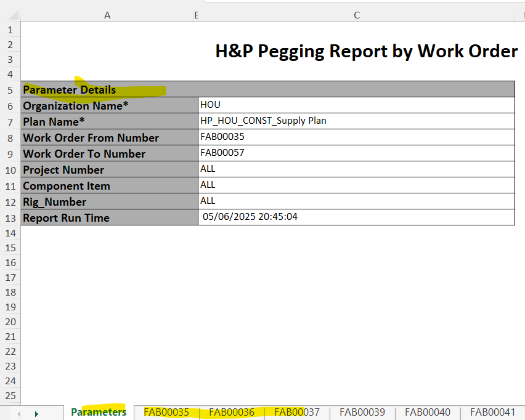Image resolution: width=525 pixels, height=420 pixels.
Task: Select the 'Work Order To Number' cell
Action: coord(110,153)
